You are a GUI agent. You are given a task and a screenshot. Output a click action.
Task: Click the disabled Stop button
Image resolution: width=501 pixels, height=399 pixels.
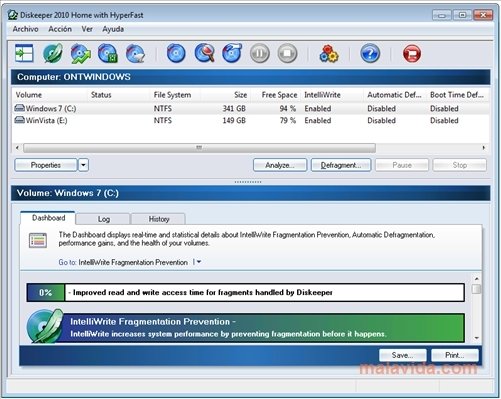point(459,165)
